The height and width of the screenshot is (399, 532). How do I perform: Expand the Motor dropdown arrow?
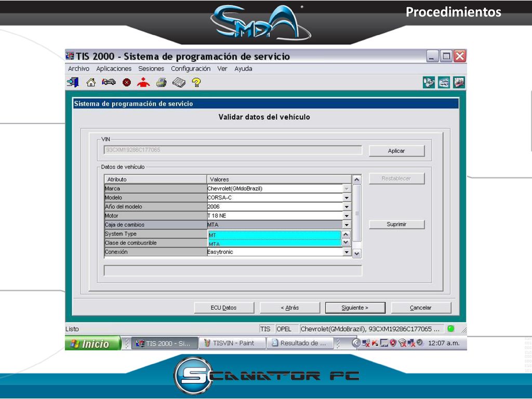coord(347,216)
